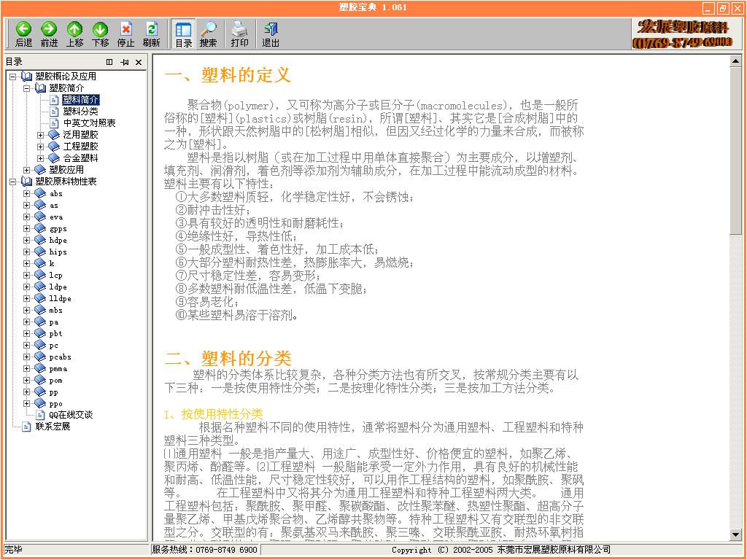Viewport: 747px width, 560px height.
Task: Click the book icon beside lcp
Action: point(40,275)
